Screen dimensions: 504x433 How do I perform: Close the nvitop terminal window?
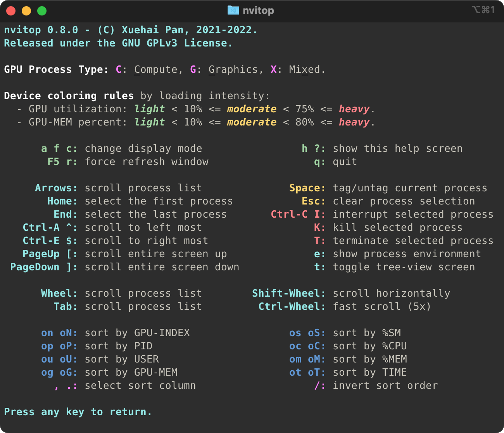[x=11, y=11]
